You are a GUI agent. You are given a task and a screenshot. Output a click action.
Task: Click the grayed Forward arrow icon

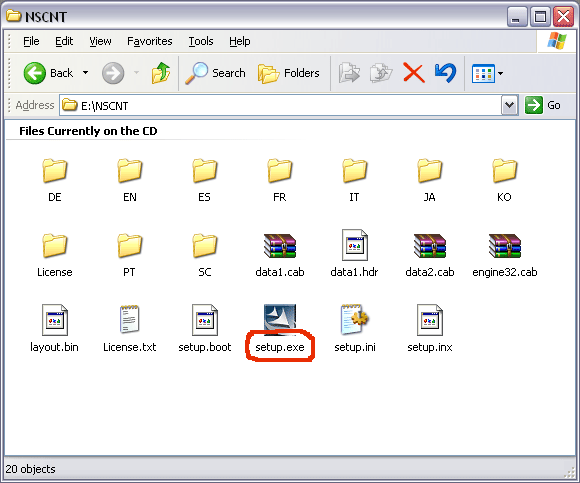113,73
